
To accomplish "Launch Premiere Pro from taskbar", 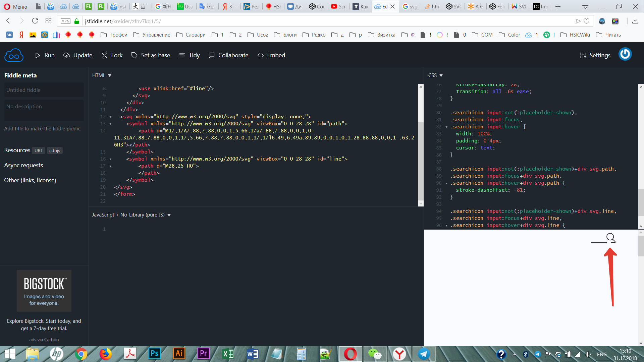I will click(x=203, y=354).
